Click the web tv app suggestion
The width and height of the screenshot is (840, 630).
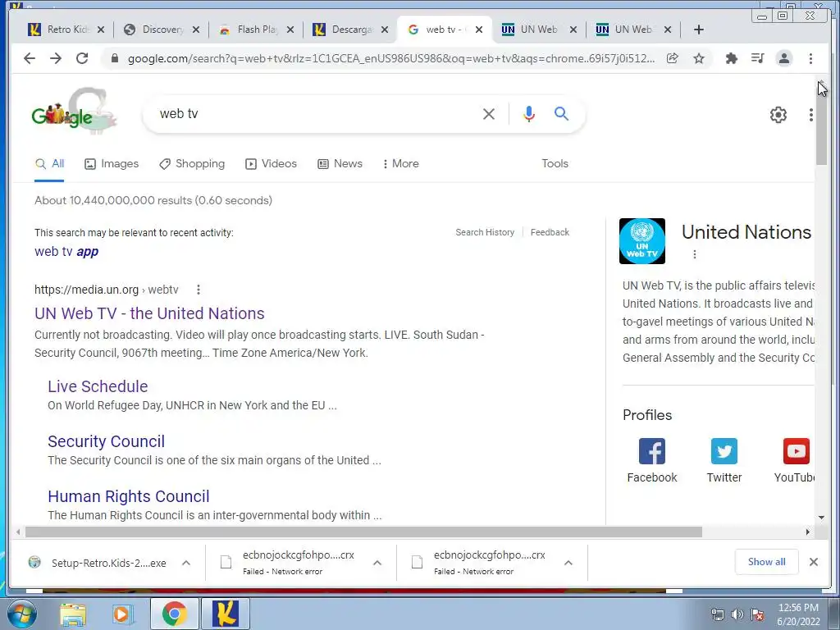coord(66,252)
